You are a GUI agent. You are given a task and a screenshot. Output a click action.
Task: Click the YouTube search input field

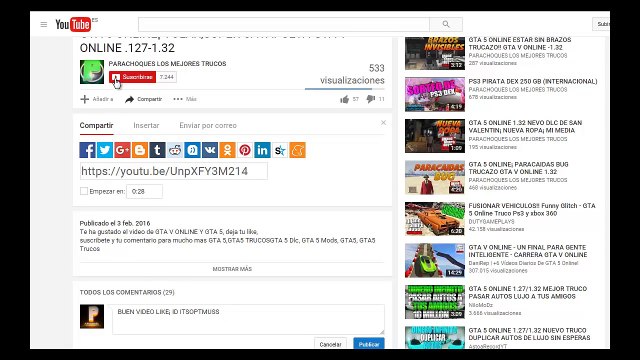[x=284, y=24]
